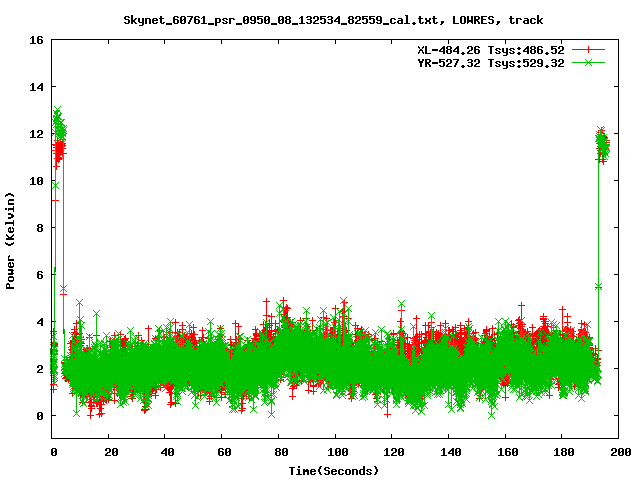Viewport: 640px width, 480px height.
Task: Click x-axis tick label 140
Action: pos(451,452)
